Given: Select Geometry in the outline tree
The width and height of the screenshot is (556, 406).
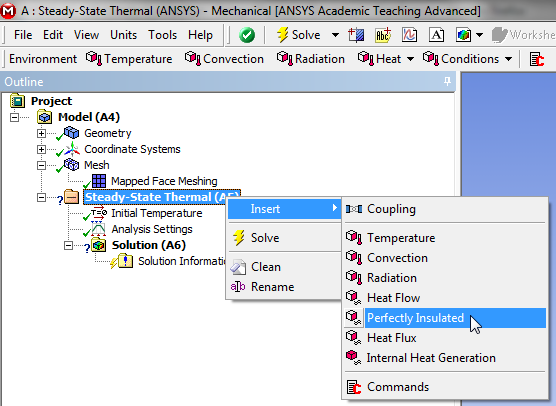Looking at the screenshot, I should (107, 133).
